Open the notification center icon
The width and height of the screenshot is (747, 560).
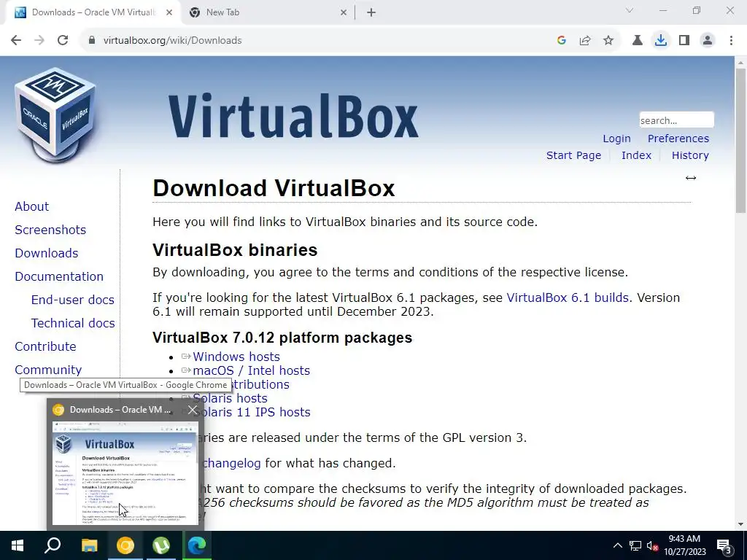(724, 545)
